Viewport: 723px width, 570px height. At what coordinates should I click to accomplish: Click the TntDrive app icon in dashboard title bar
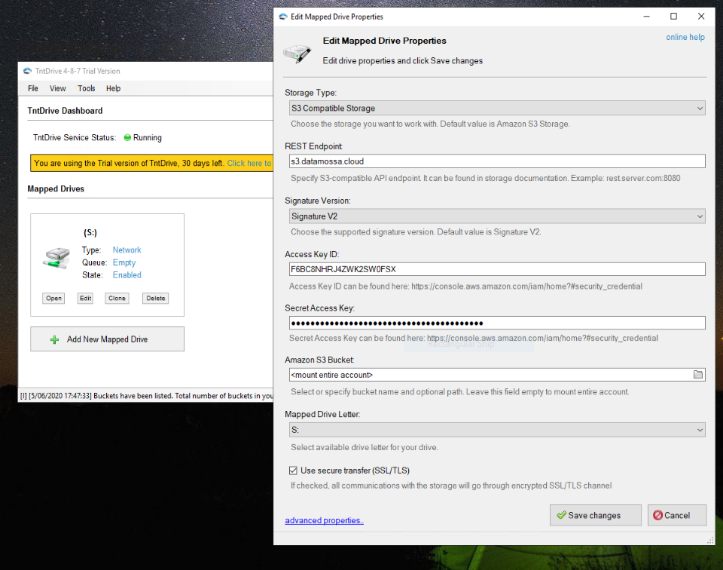click(x=28, y=71)
